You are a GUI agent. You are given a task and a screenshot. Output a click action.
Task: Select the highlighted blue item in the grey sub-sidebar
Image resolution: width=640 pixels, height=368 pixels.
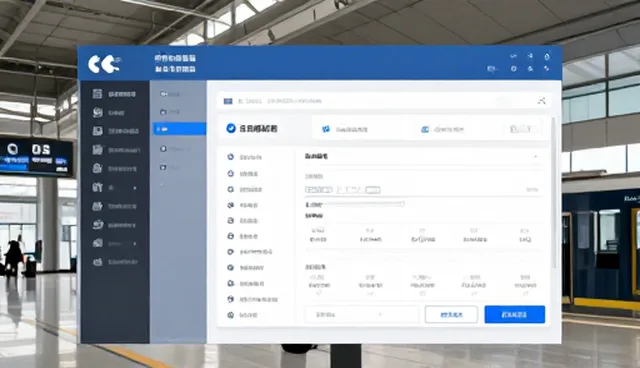(180, 129)
